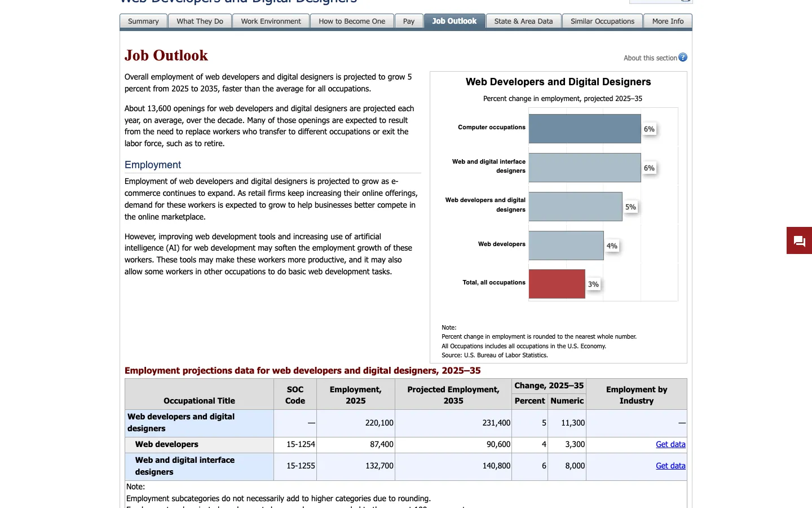Click the Employment projections data table caption

coord(303,371)
